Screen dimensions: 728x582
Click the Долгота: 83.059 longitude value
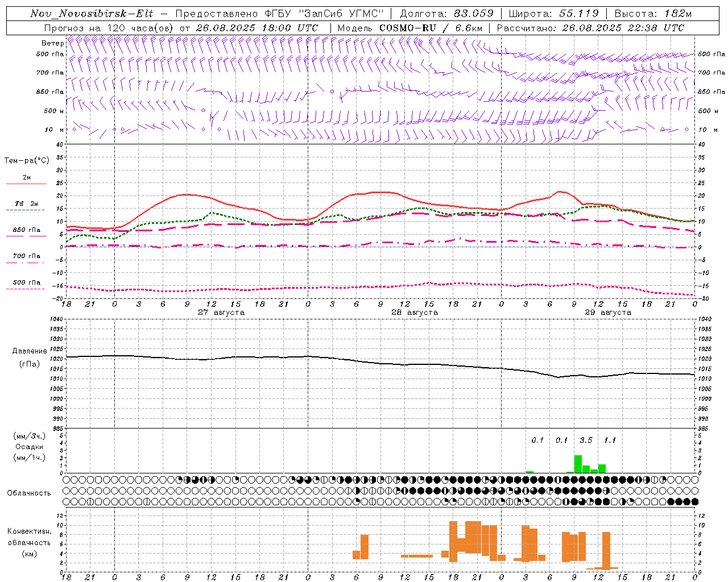tap(446, 14)
